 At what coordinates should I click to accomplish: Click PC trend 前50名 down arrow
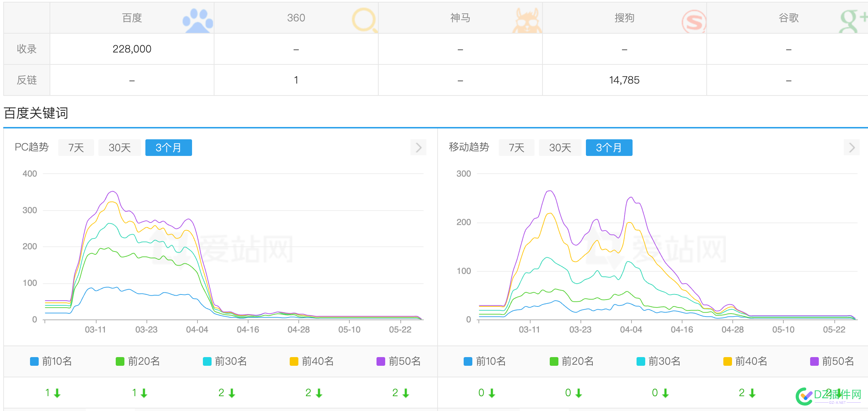[406, 393]
